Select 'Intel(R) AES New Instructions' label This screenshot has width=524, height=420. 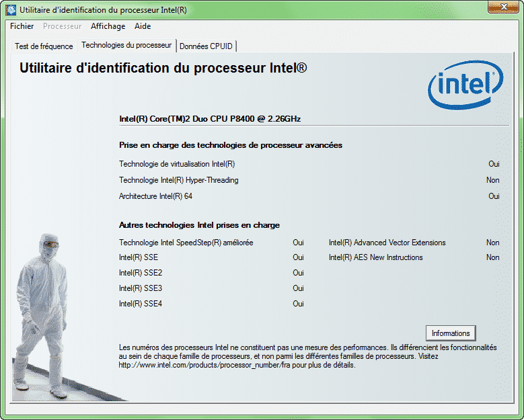[375, 257]
